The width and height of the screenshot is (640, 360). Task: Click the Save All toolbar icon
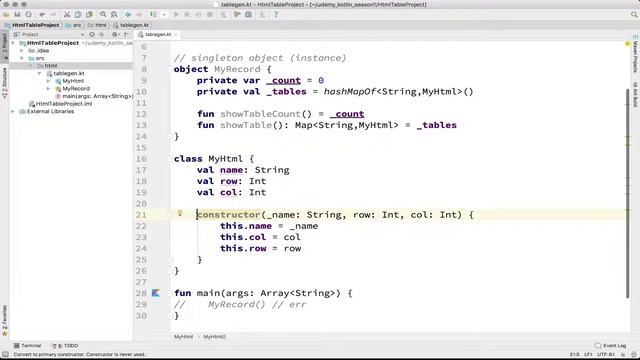coord(17,15)
